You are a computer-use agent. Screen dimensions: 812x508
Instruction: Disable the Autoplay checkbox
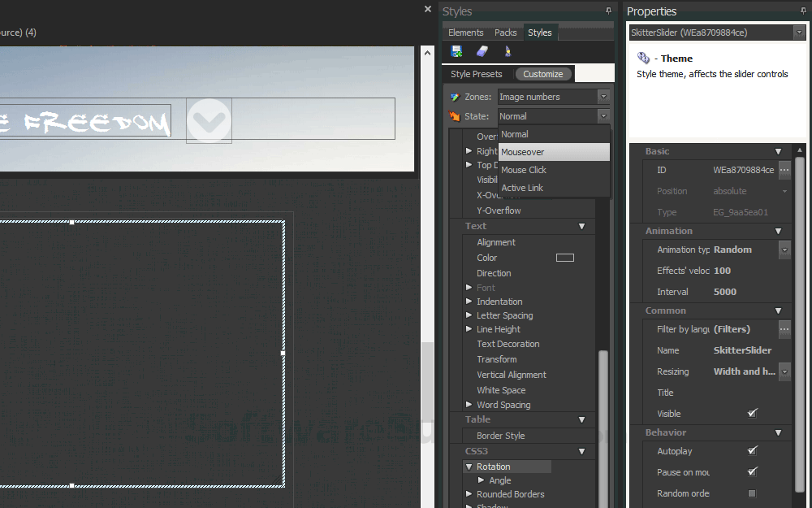[752, 451]
